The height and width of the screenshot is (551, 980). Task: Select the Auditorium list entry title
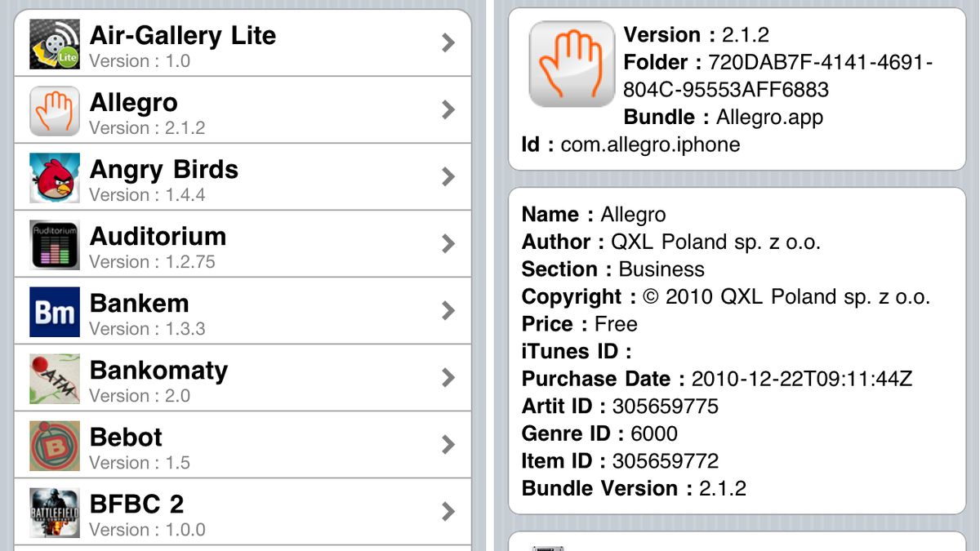tap(158, 237)
